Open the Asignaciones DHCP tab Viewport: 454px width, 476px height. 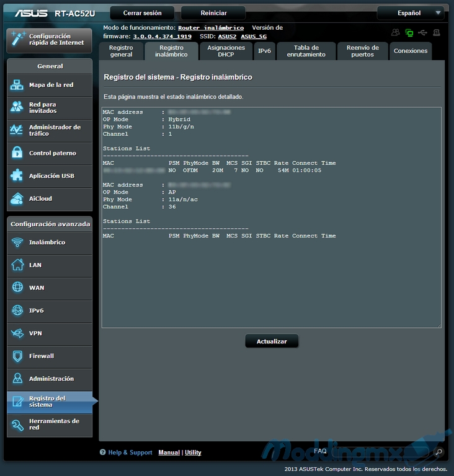226,51
